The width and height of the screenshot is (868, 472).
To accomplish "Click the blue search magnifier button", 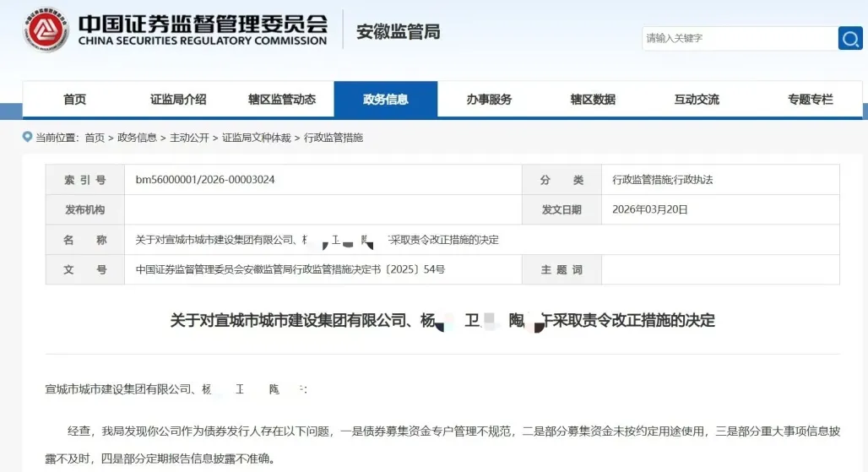I will click(x=850, y=38).
